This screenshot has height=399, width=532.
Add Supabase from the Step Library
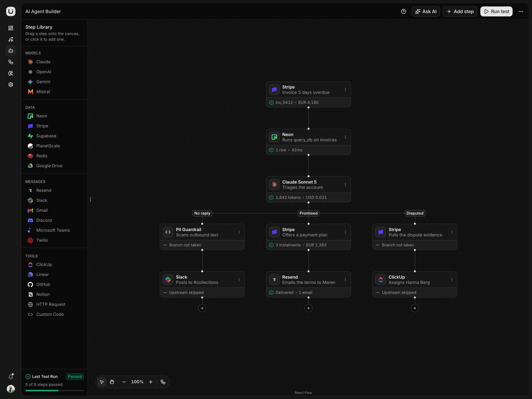55,136
